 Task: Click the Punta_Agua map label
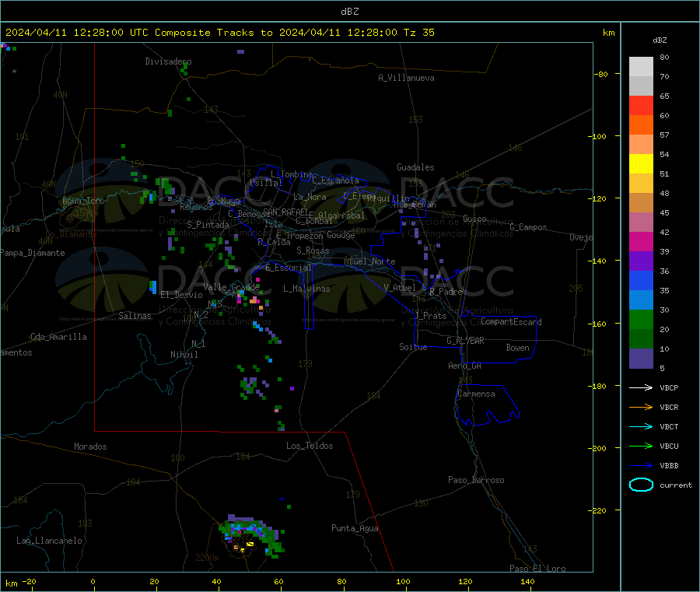pyautogui.click(x=355, y=528)
